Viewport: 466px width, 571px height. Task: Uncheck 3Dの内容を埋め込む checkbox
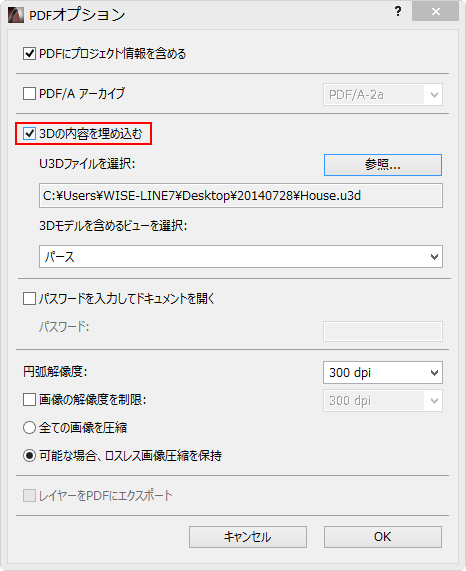[x=29, y=134]
